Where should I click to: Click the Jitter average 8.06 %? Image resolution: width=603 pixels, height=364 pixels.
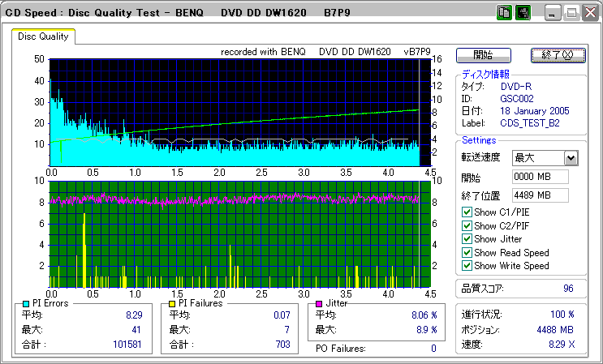tap(424, 315)
